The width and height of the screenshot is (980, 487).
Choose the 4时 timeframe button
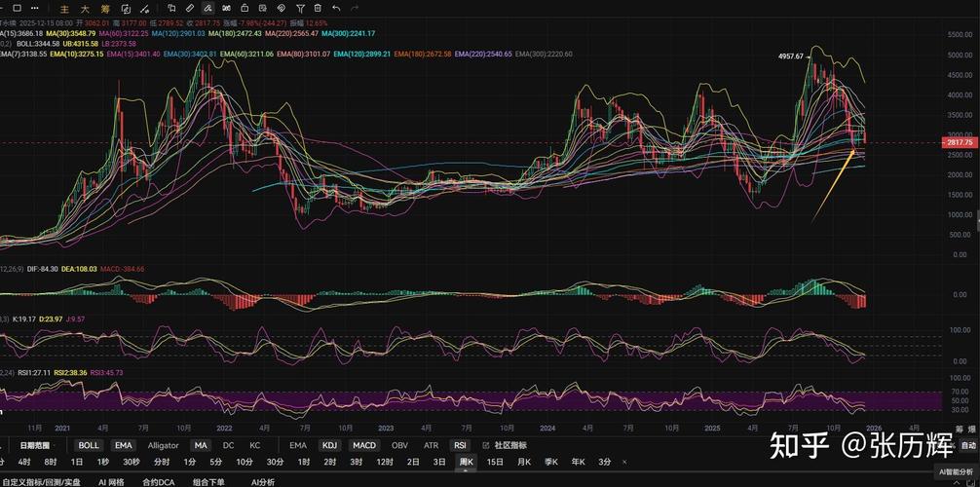tap(23, 462)
